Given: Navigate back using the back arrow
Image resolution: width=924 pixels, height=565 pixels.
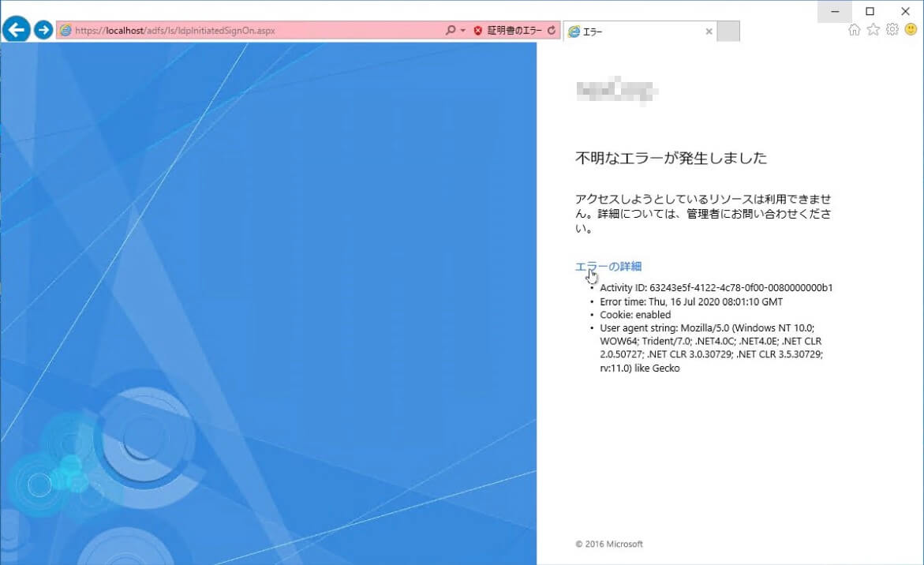Looking at the screenshot, I should (16, 29).
